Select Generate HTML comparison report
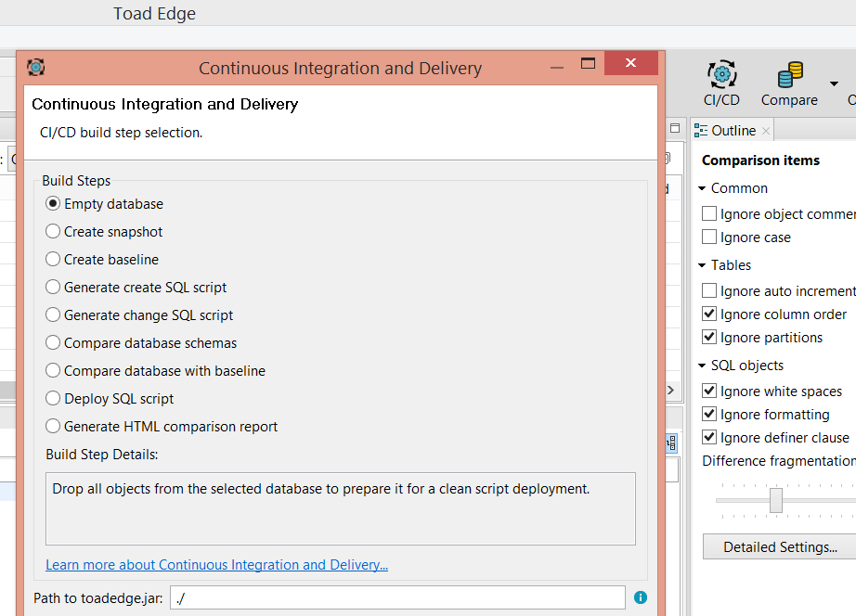856x616 pixels. (52, 426)
